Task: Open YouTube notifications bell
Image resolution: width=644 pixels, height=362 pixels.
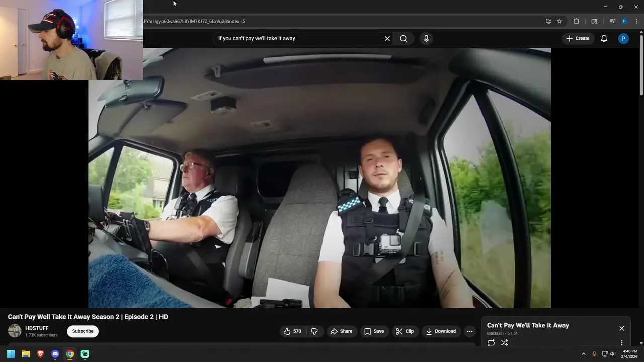Action: coord(604,38)
